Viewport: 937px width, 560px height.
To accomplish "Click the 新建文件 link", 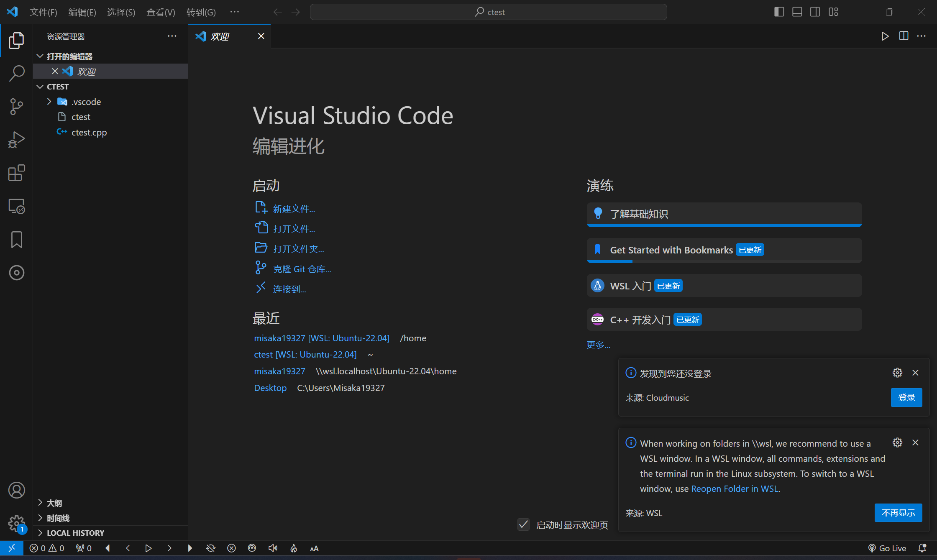I will 294,209.
